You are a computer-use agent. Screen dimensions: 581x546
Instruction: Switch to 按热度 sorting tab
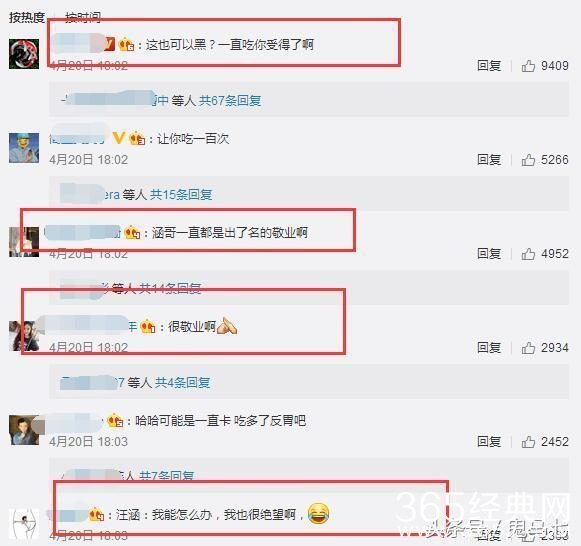(27, 17)
